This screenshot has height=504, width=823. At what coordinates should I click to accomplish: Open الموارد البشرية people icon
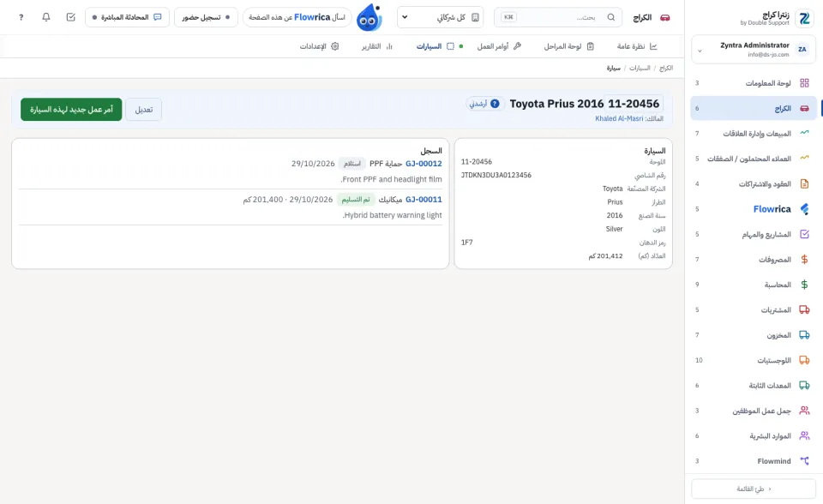pyautogui.click(x=804, y=435)
